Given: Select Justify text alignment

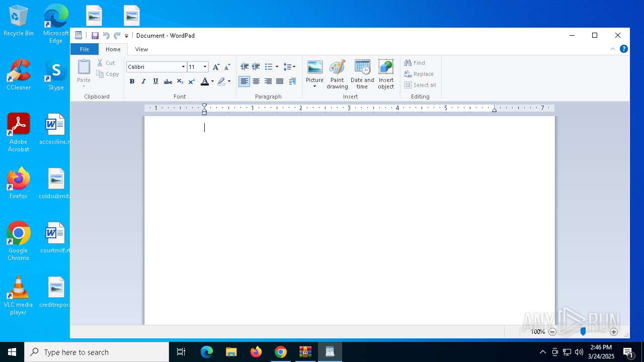Looking at the screenshot, I should pos(280,81).
